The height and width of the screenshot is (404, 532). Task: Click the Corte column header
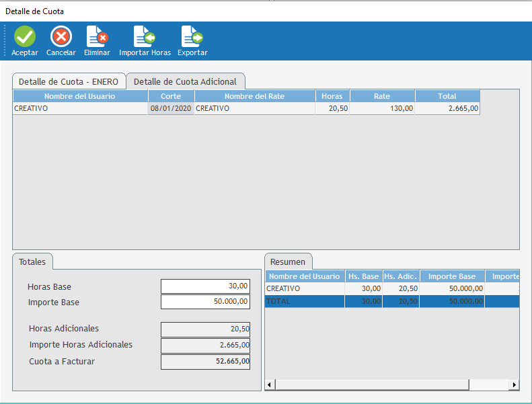pos(171,96)
